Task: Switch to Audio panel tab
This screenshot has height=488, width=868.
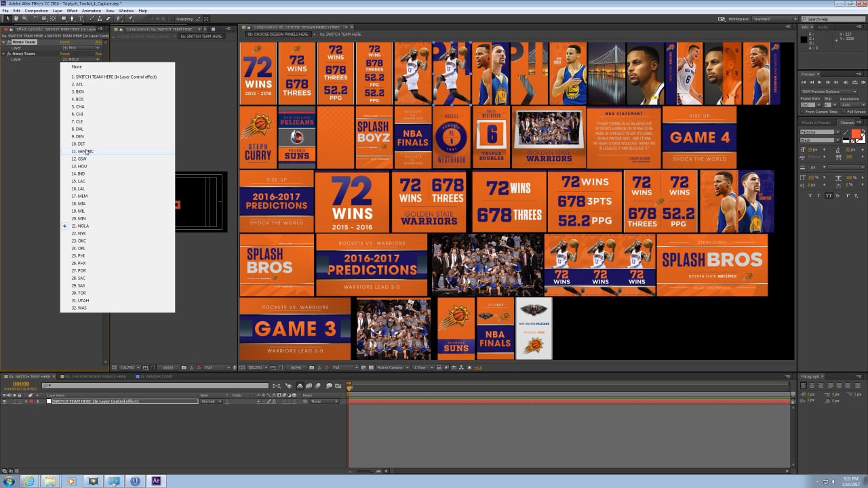Action: tap(823, 27)
